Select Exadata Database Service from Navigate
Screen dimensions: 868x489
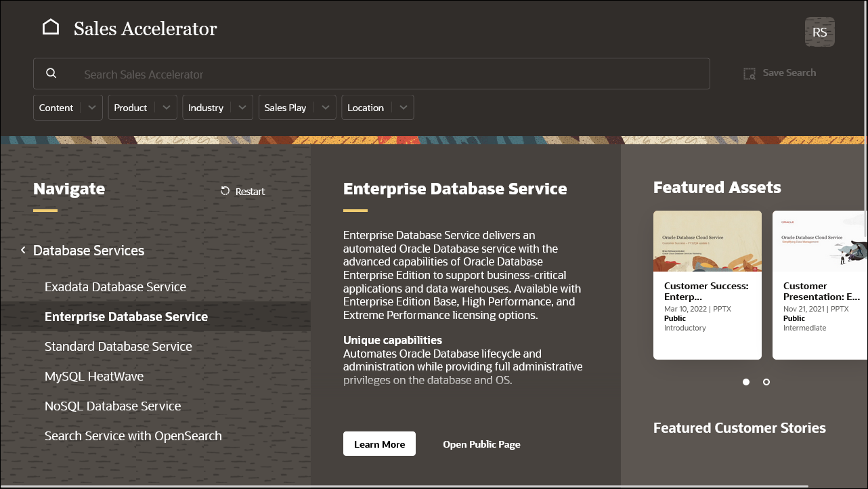point(115,286)
